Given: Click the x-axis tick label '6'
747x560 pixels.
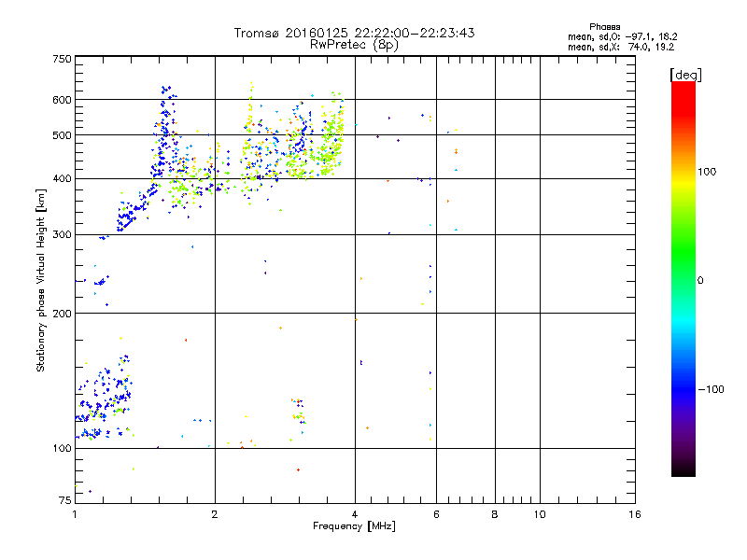Looking at the screenshot, I should tap(436, 514).
